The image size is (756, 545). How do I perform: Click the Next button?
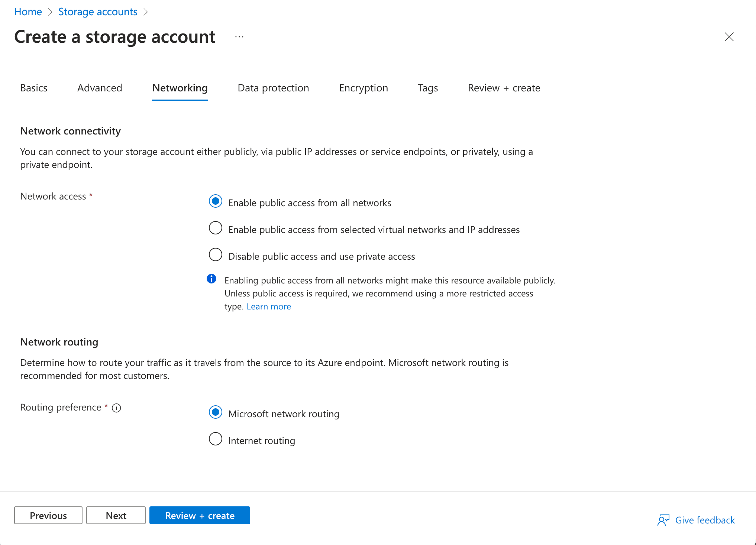(x=116, y=515)
